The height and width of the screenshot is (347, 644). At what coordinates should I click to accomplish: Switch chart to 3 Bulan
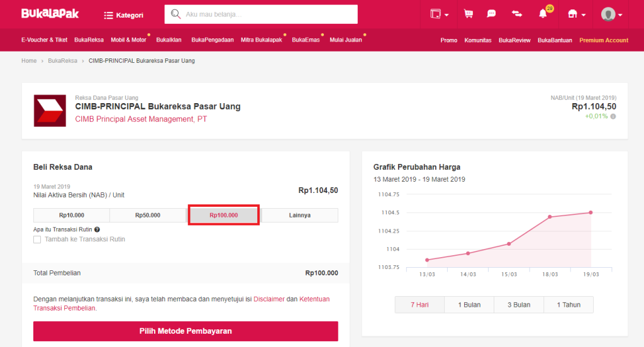click(x=519, y=305)
